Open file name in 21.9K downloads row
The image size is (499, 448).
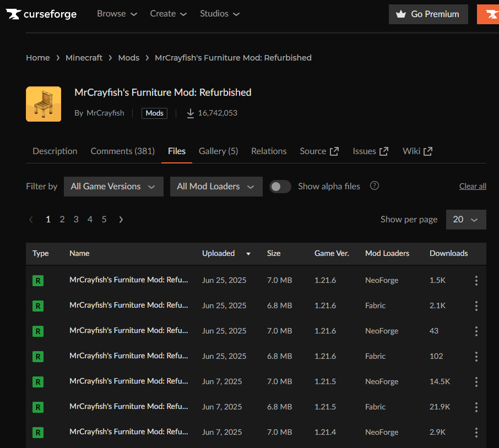(x=129, y=406)
